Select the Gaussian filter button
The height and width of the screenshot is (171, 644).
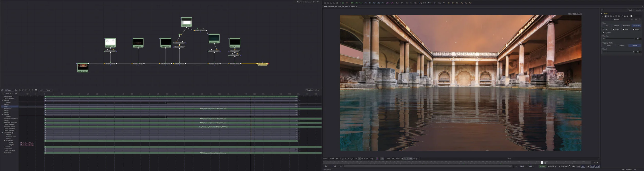(636, 26)
